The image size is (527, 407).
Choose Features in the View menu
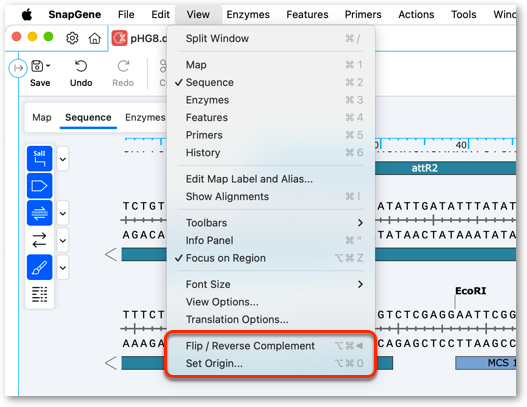point(271,117)
